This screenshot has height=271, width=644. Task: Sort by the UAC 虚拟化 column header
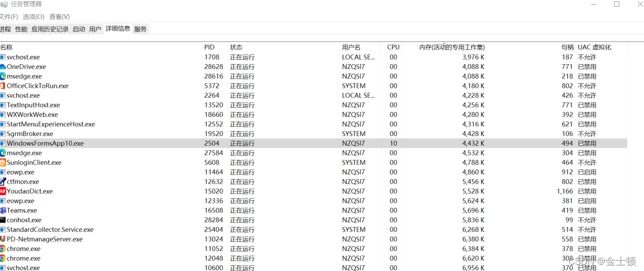click(601, 47)
